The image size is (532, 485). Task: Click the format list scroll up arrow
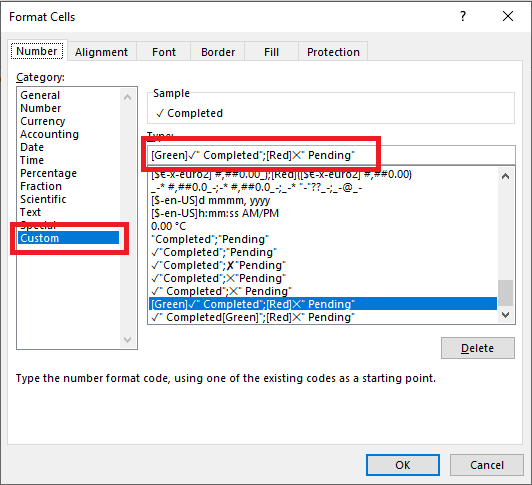coord(505,176)
